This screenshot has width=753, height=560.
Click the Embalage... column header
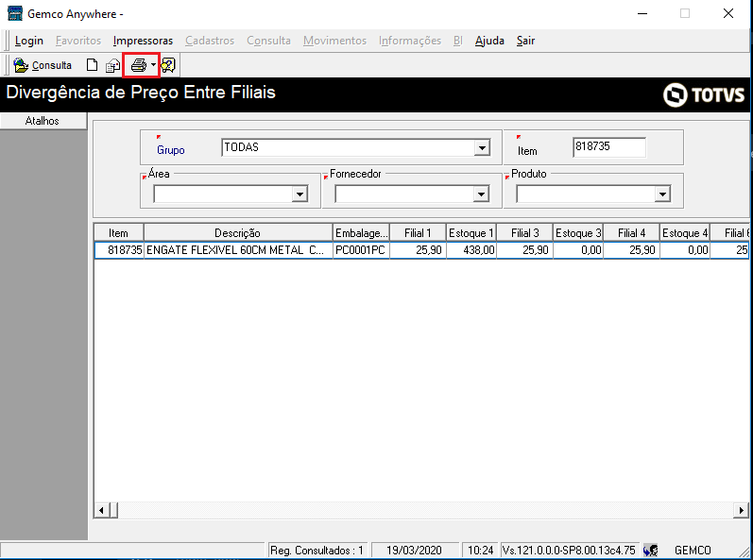[x=361, y=232]
